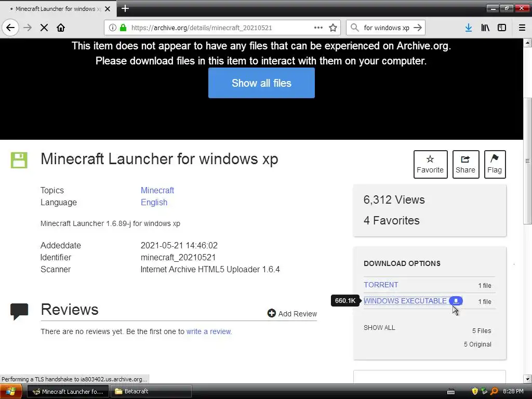Switch to Minecraft Launcher taskbar window

click(x=68, y=392)
